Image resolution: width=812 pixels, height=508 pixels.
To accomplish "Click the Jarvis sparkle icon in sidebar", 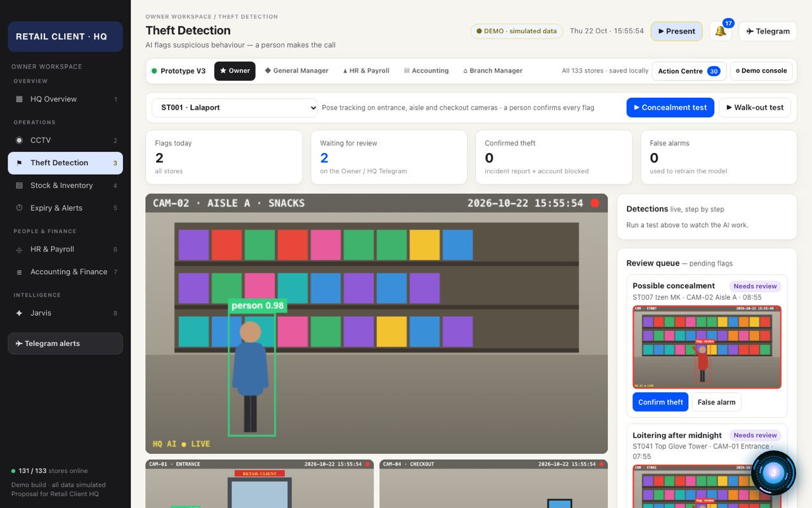I will click(x=19, y=313).
